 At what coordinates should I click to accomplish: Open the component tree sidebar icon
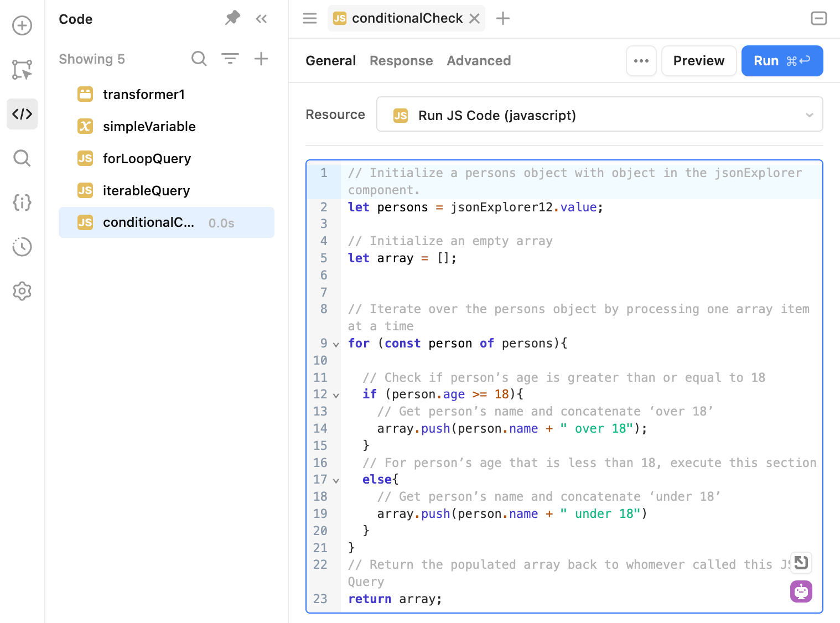coord(22,70)
